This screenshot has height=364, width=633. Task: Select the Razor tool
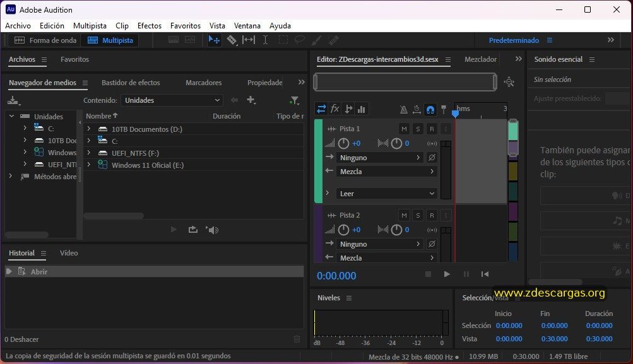(x=232, y=40)
